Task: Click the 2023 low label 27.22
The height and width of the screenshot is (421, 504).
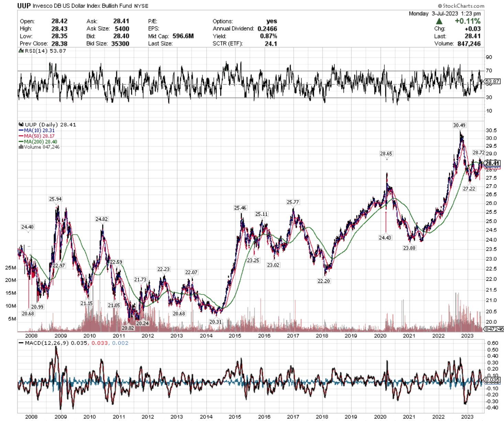Action: 469,188
